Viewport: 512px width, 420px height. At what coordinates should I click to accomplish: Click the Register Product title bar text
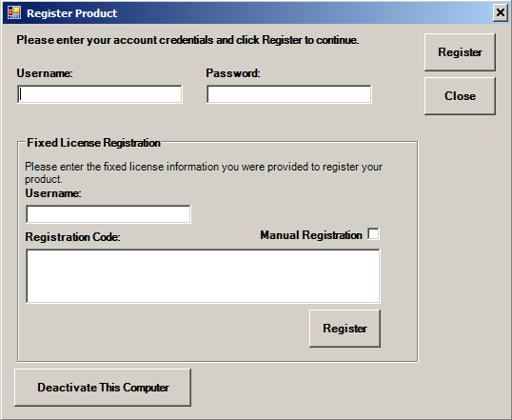coord(71,13)
